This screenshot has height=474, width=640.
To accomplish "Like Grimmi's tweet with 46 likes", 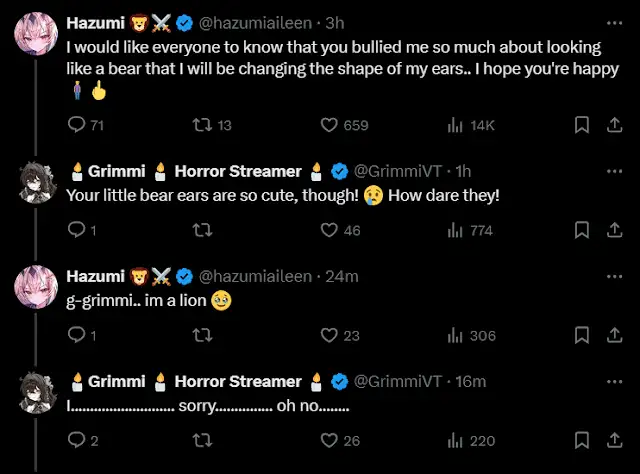I will (x=329, y=230).
